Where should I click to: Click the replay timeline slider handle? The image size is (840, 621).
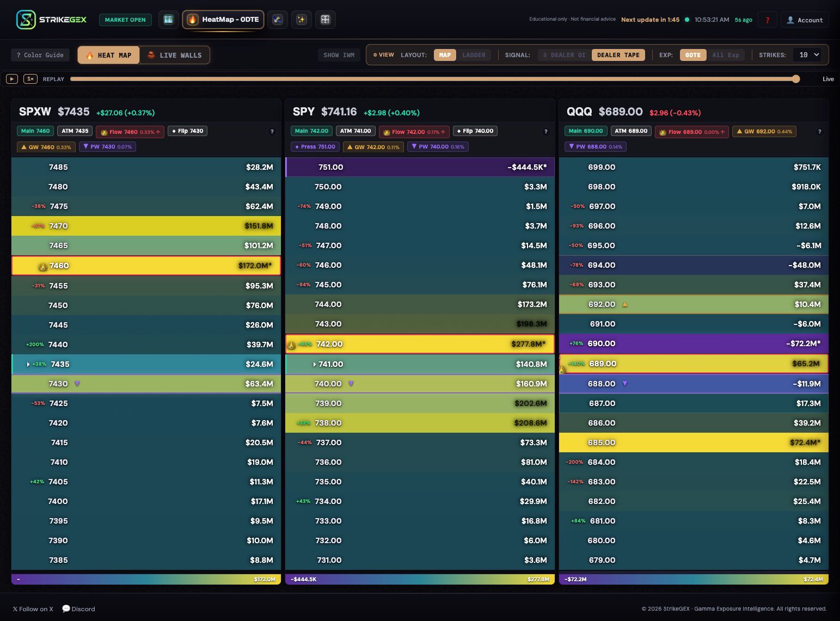(796, 79)
